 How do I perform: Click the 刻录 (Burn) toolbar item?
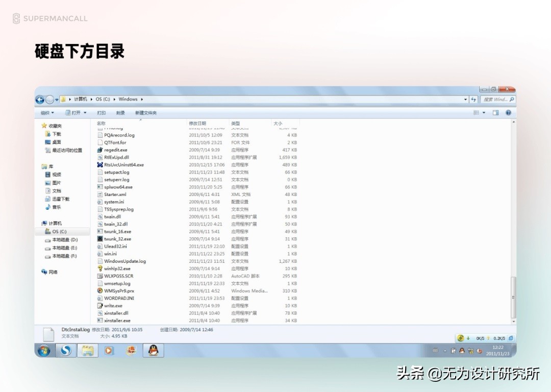coord(121,113)
